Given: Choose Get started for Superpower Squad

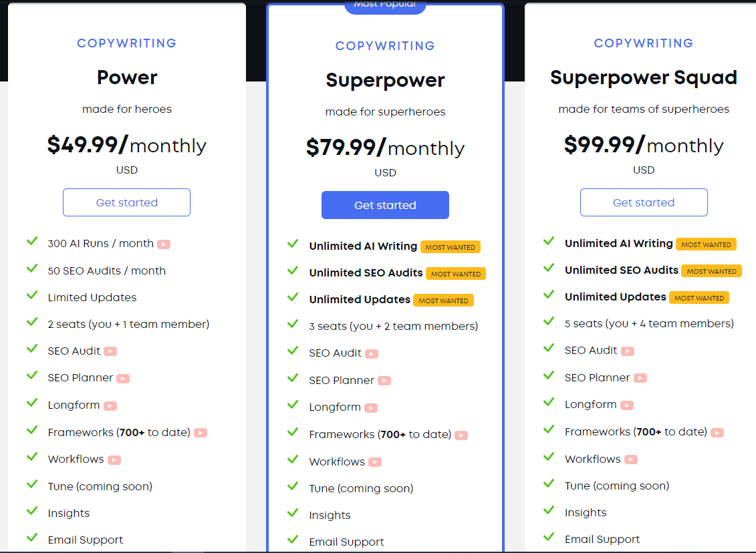Looking at the screenshot, I should click(643, 202).
